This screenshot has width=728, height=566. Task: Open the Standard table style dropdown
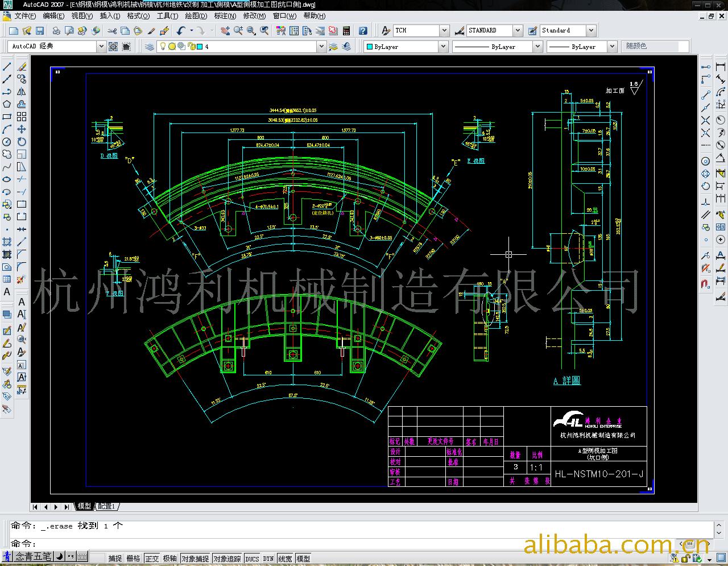[591, 31]
